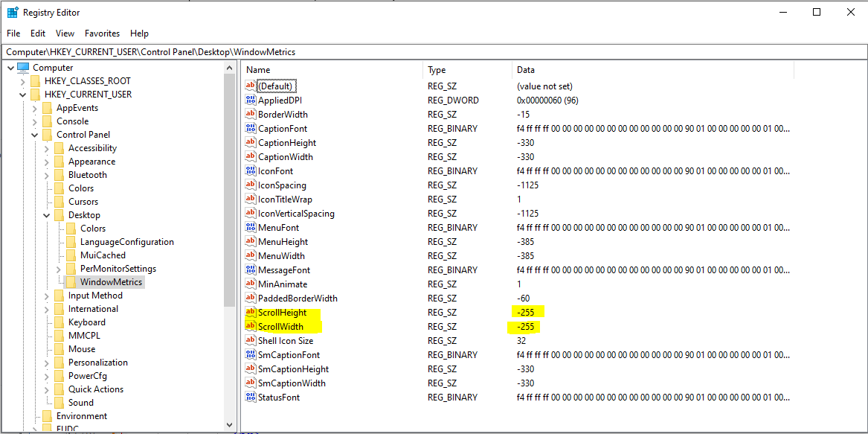Click the Shell Icon Size value icon

251,341
